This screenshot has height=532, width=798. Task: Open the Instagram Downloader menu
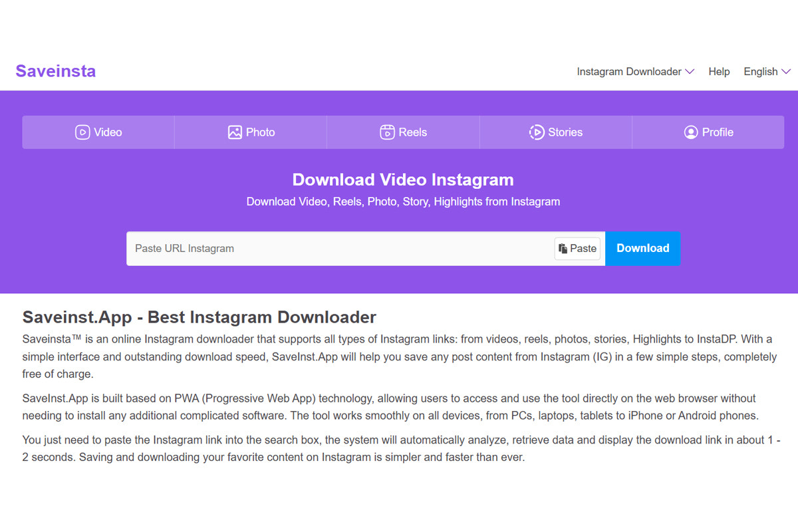628,72
